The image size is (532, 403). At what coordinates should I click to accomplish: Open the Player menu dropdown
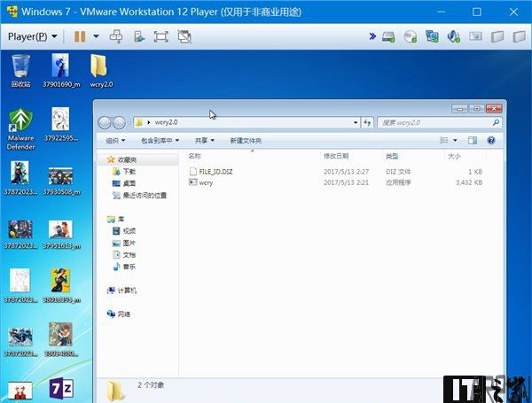[32, 36]
